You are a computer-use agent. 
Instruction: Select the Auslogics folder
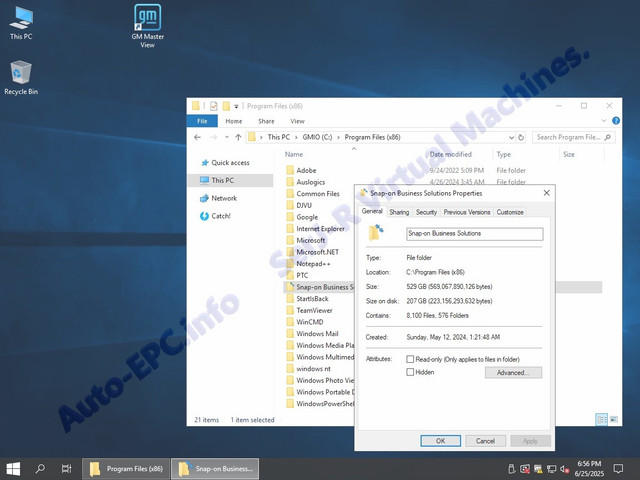coord(311,182)
